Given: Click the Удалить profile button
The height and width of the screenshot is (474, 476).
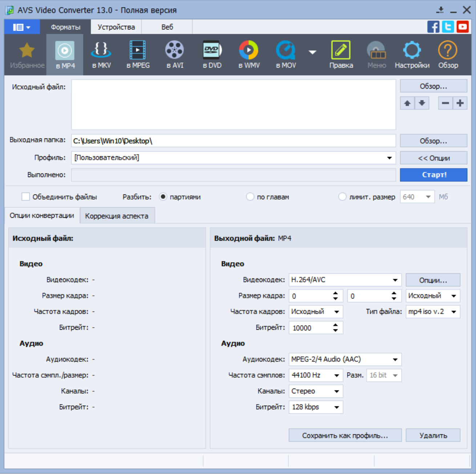Looking at the screenshot, I should click(x=433, y=435).
